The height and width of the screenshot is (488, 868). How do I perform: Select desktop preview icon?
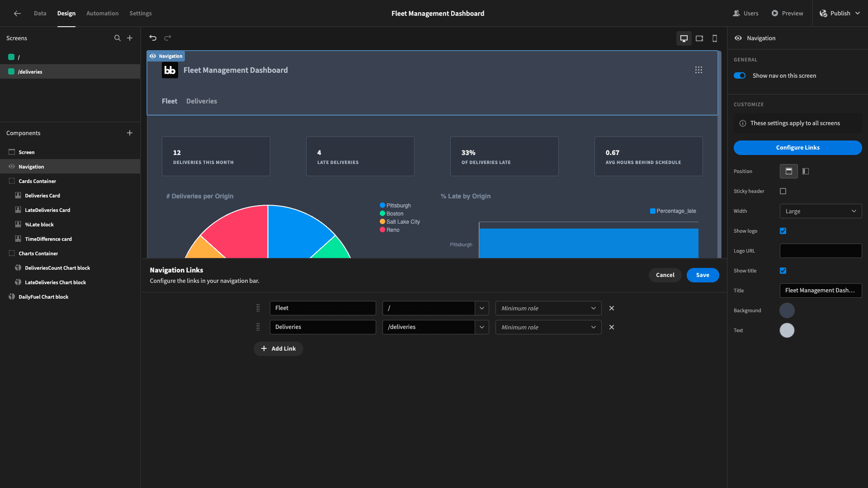684,38
